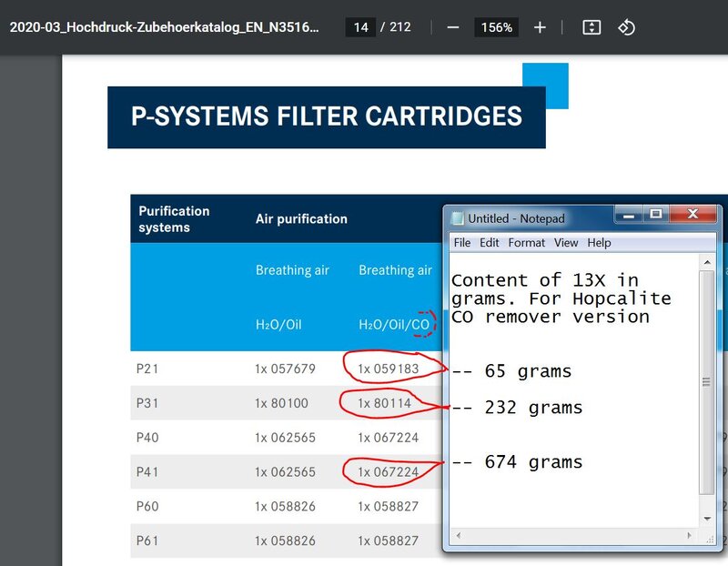Select the PDF page number field
Viewport: 728px width, 566px height.
tap(361, 27)
